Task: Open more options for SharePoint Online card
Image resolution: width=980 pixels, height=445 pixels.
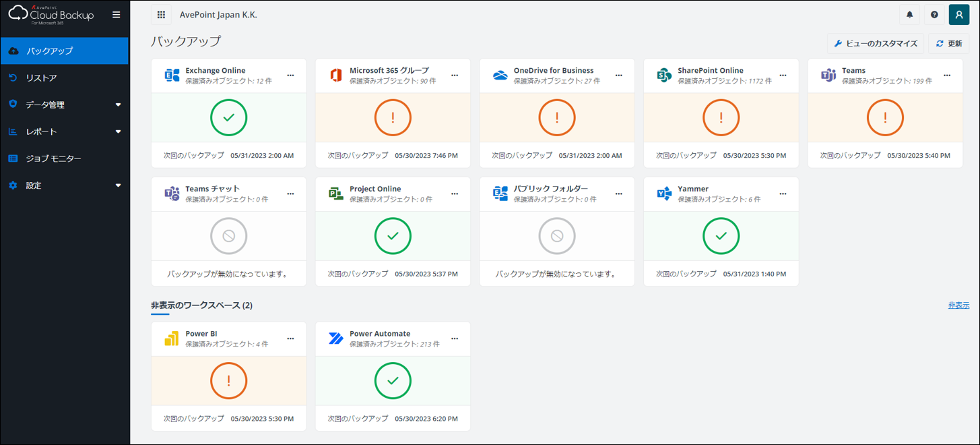Action: click(x=783, y=76)
